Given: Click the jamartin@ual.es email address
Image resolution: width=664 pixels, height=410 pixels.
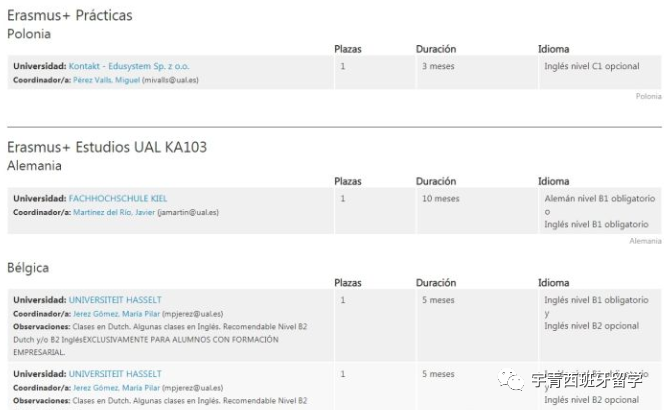Looking at the screenshot, I should tap(190, 212).
